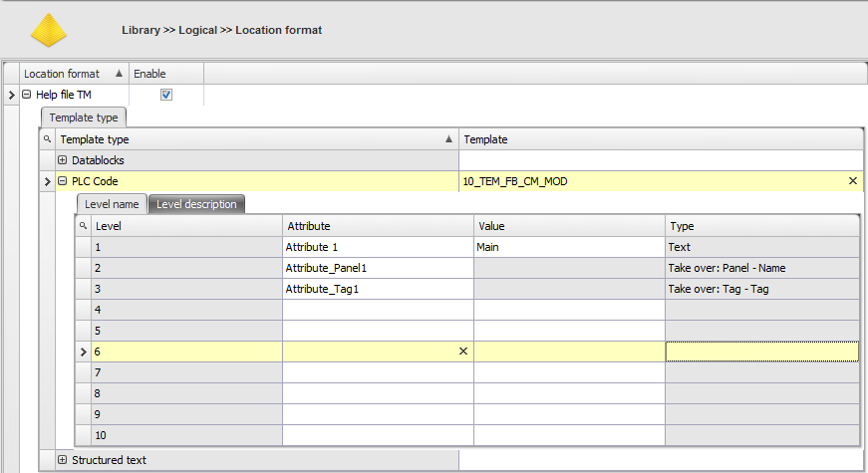Expand the Datablocks template type
The height and width of the screenshot is (473, 868).
pos(63,160)
